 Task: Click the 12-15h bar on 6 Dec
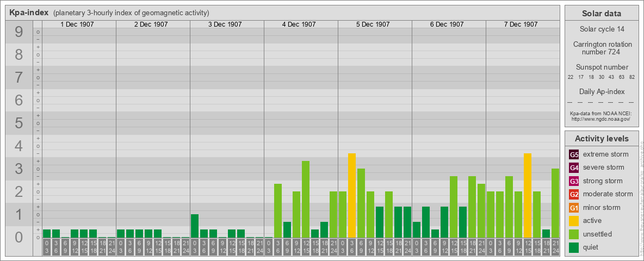(454, 207)
